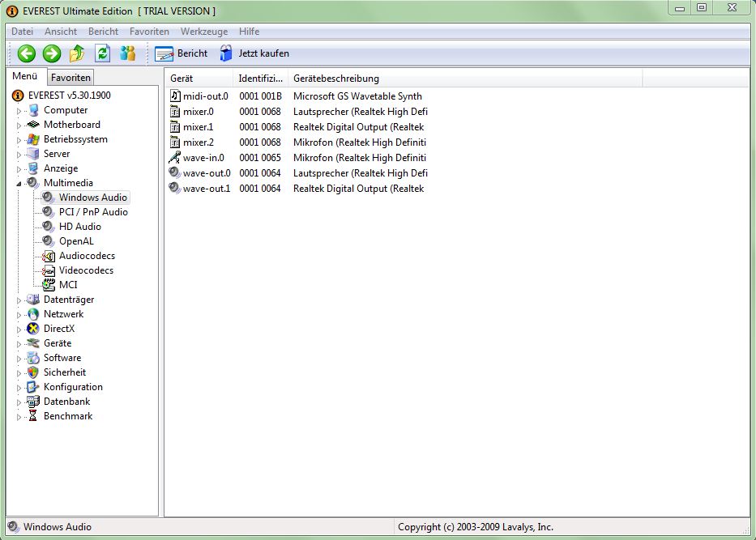756x540 pixels.
Task: Expand the Motherboard tree node
Action: point(19,125)
